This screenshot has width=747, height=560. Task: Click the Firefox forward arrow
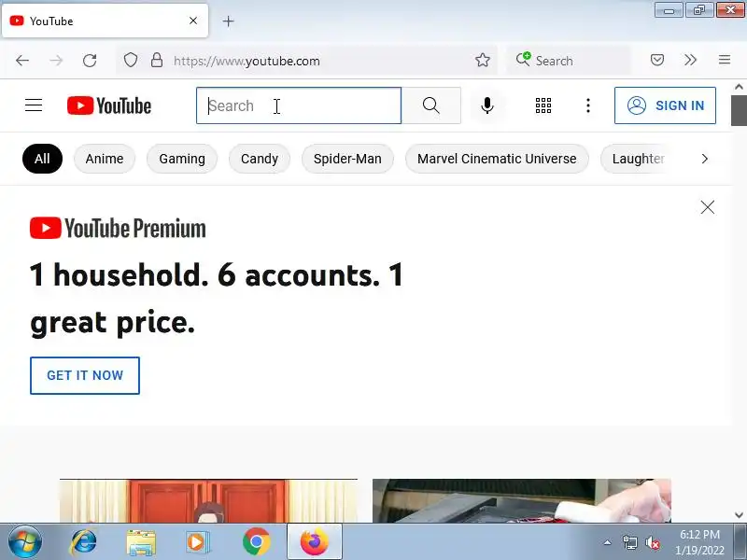56,61
